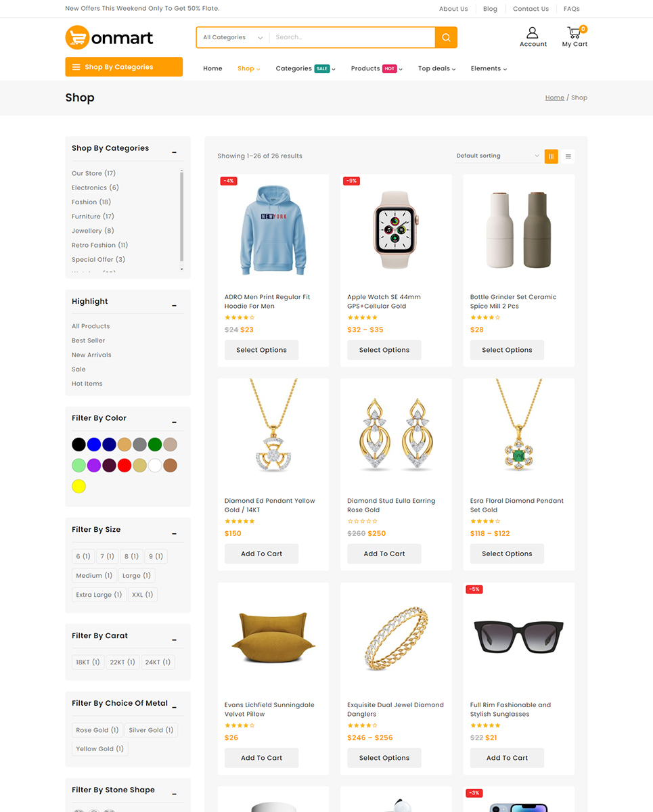Open My Cart shopping cart icon

pyautogui.click(x=574, y=32)
